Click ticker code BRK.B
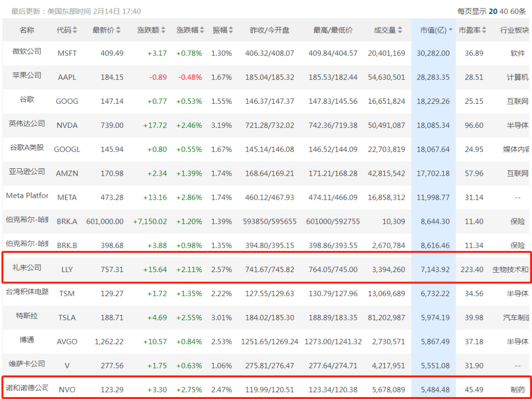532x399 pixels. (x=67, y=246)
